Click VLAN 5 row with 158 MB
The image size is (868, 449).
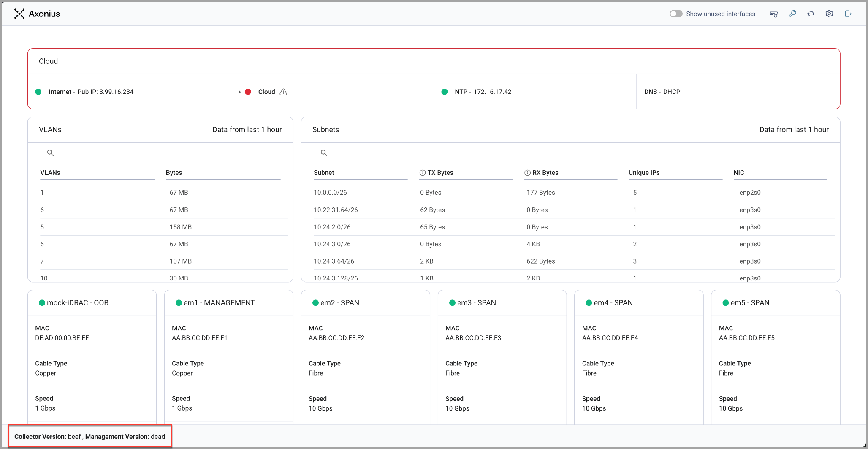(x=164, y=227)
